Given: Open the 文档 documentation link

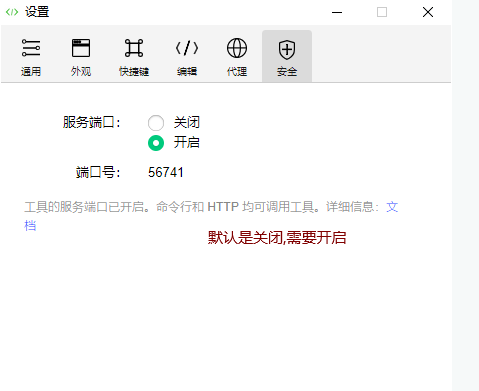Looking at the screenshot, I should [x=392, y=207].
